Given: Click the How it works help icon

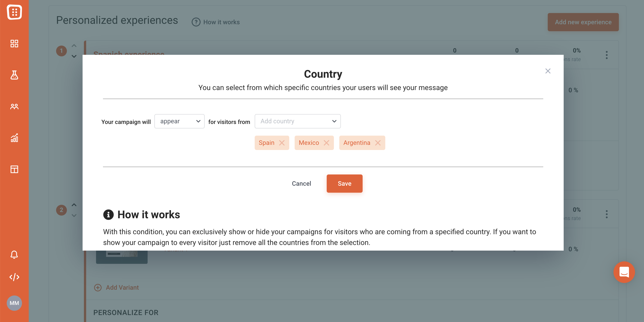Looking at the screenshot, I should [x=196, y=22].
